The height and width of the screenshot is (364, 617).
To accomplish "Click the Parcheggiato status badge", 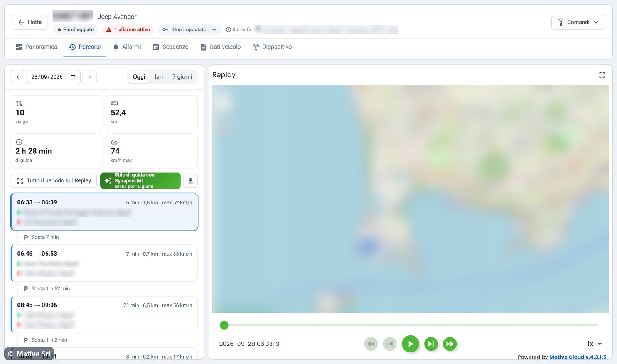I will [76, 30].
